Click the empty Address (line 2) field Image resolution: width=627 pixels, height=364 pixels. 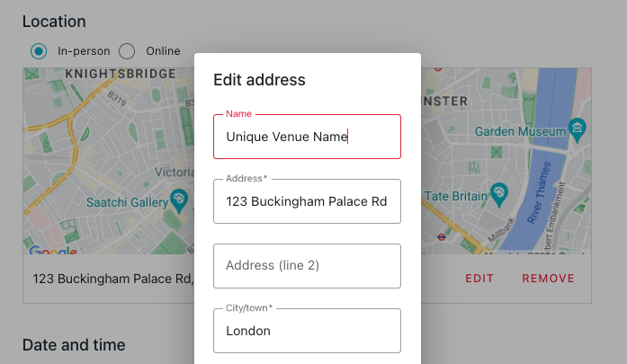click(x=307, y=266)
